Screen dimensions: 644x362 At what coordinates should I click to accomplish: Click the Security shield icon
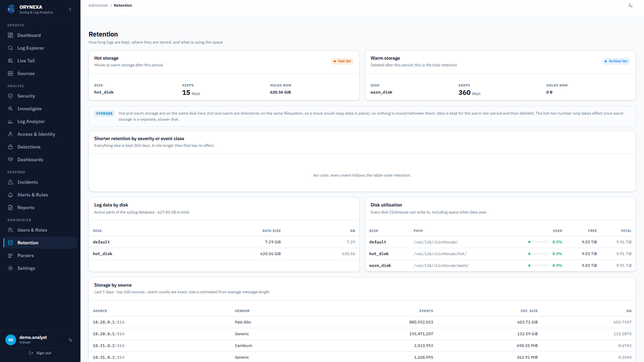[x=10, y=96]
